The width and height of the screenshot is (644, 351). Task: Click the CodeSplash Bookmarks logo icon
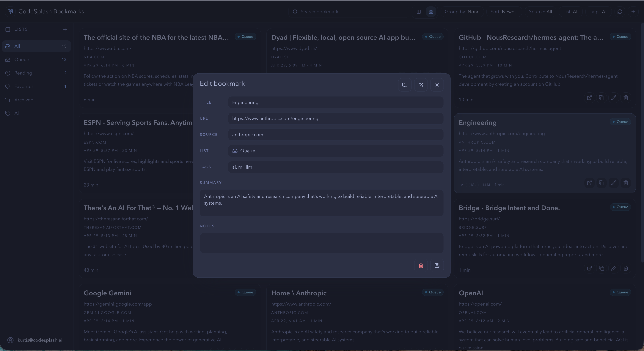10,12
